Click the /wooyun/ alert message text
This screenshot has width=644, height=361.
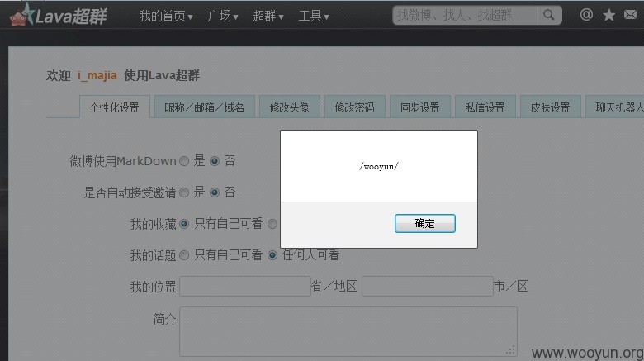click(379, 167)
